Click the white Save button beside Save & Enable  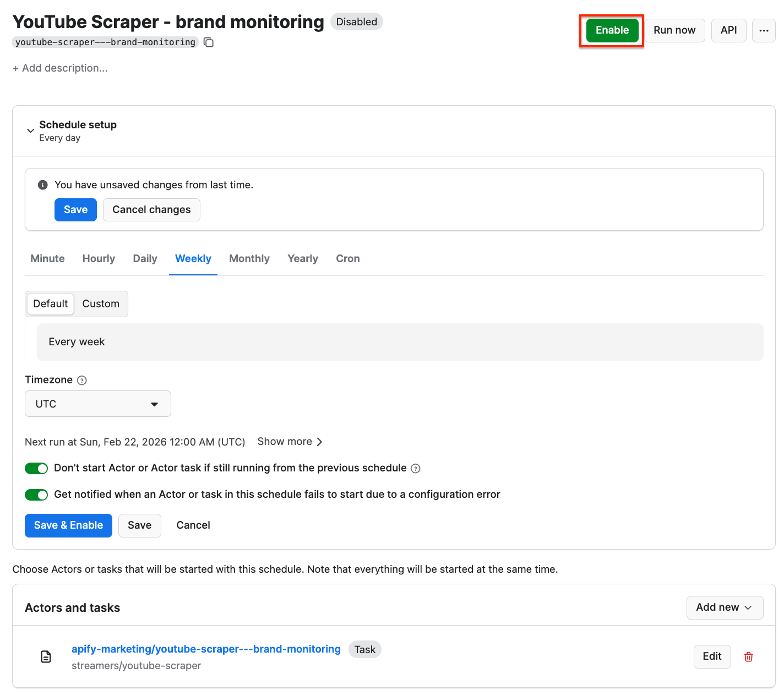point(139,525)
